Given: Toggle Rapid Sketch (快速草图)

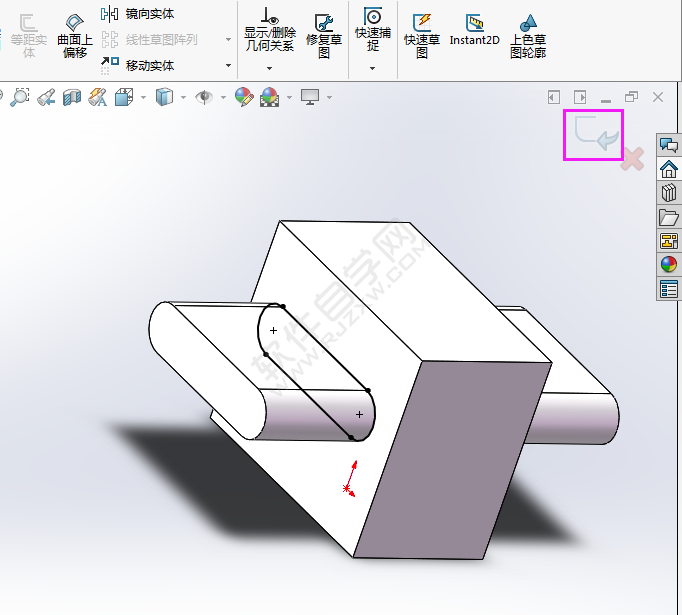Looking at the screenshot, I should click(422, 37).
